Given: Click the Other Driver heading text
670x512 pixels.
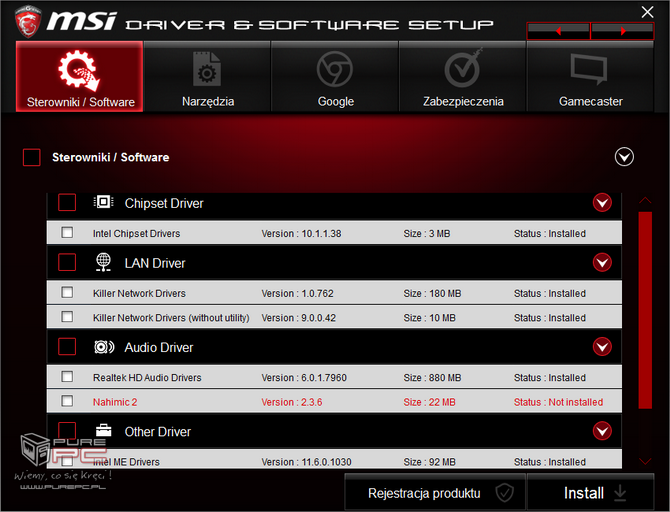Looking at the screenshot, I should coord(158,432).
